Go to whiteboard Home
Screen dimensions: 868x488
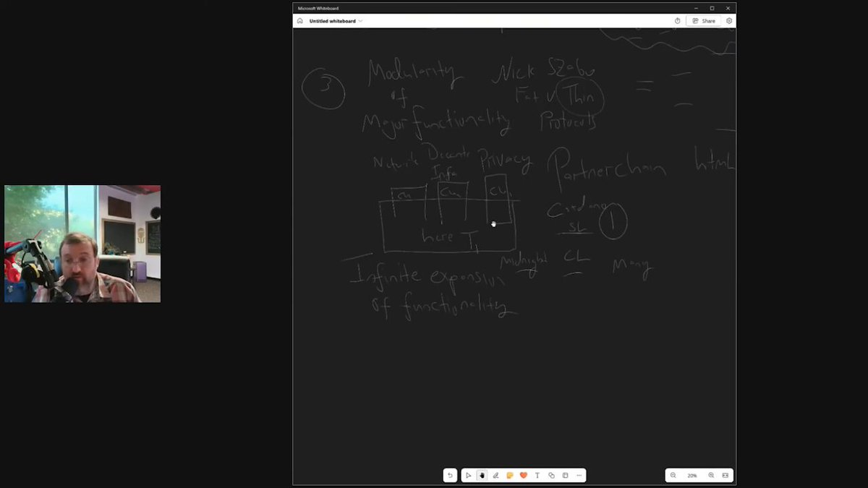point(300,21)
